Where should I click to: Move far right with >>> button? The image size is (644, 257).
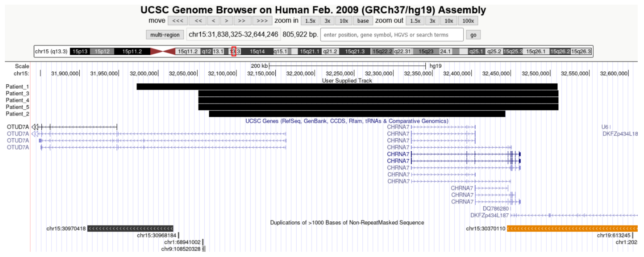(262, 21)
